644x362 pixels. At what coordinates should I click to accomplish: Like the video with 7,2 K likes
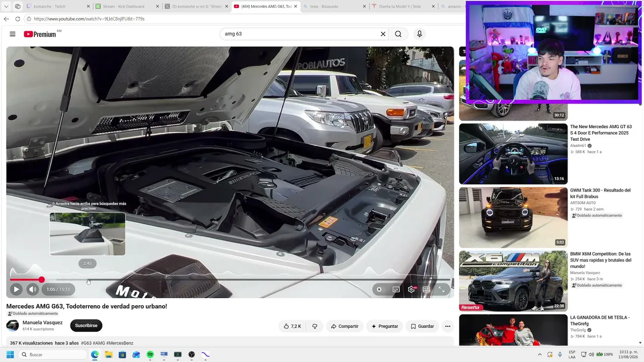coord(292,326)
